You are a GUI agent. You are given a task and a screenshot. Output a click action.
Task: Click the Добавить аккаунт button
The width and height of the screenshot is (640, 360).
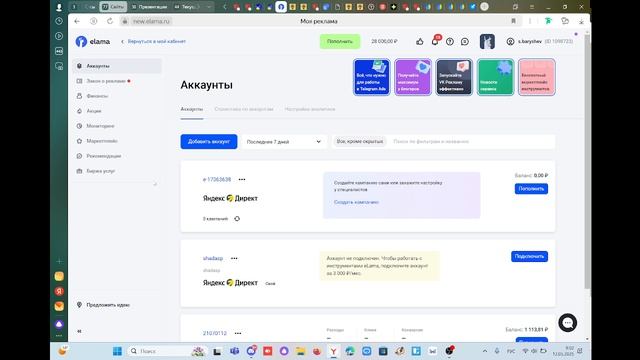click(209, 142)
